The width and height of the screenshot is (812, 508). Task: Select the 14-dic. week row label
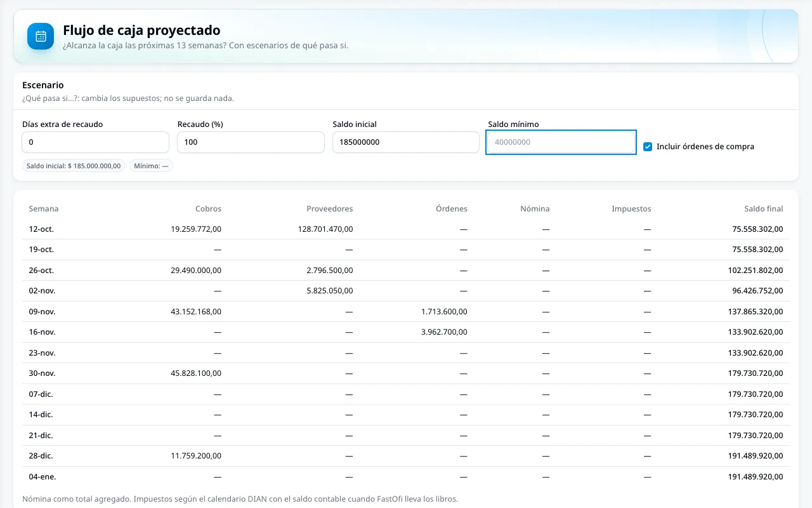pyautogui.click(x=41, y=415)
